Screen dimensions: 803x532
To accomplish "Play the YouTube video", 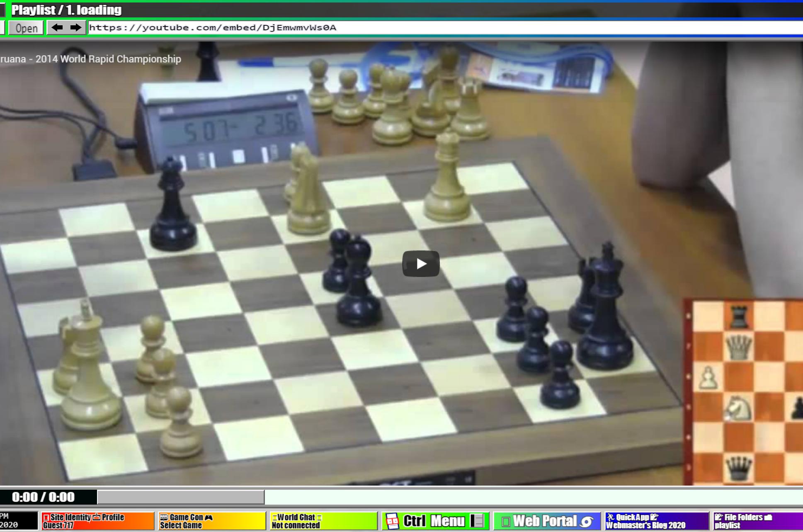I will tap(421, 264).
